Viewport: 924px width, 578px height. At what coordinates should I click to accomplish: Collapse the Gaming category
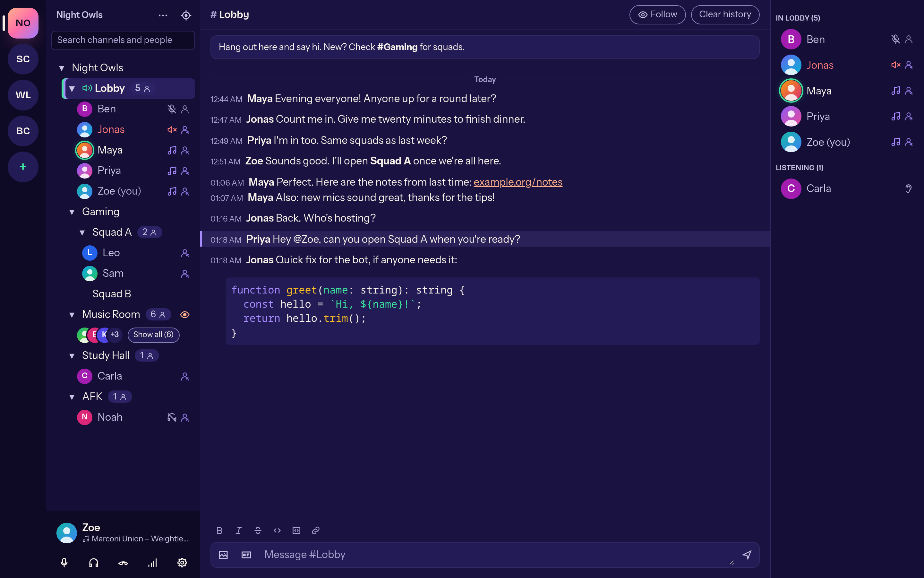click(x=72, y=212)
